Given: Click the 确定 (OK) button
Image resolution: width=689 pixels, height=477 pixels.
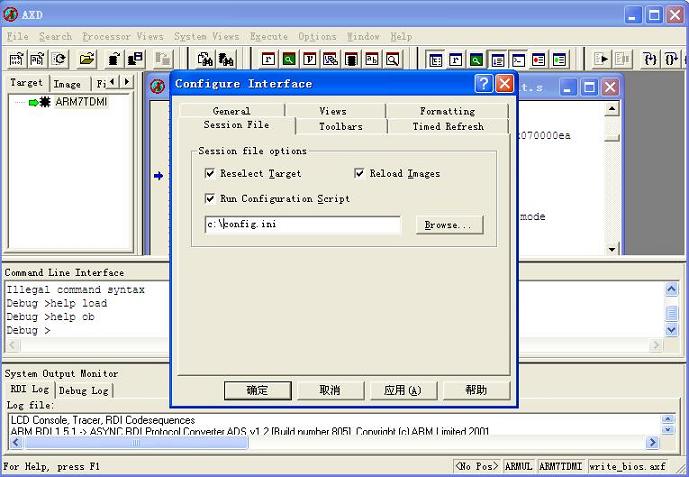Looking at the screenshot, I should click(257, 390).
